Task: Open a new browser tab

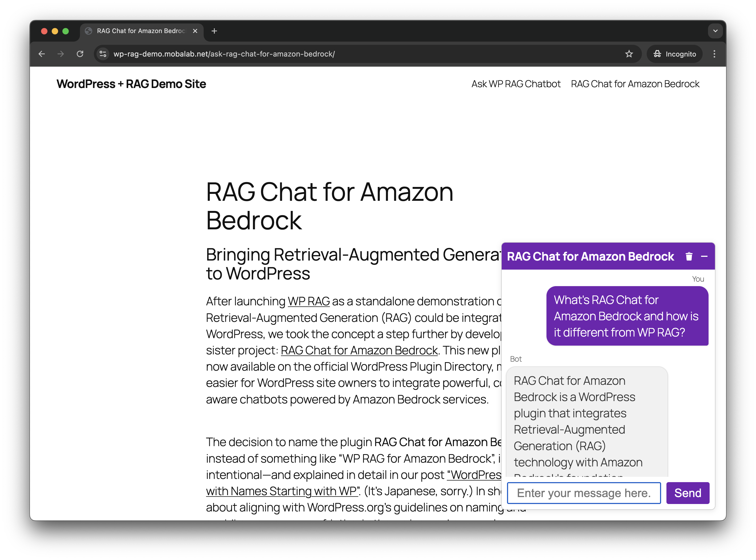Action: coord(214,31)
